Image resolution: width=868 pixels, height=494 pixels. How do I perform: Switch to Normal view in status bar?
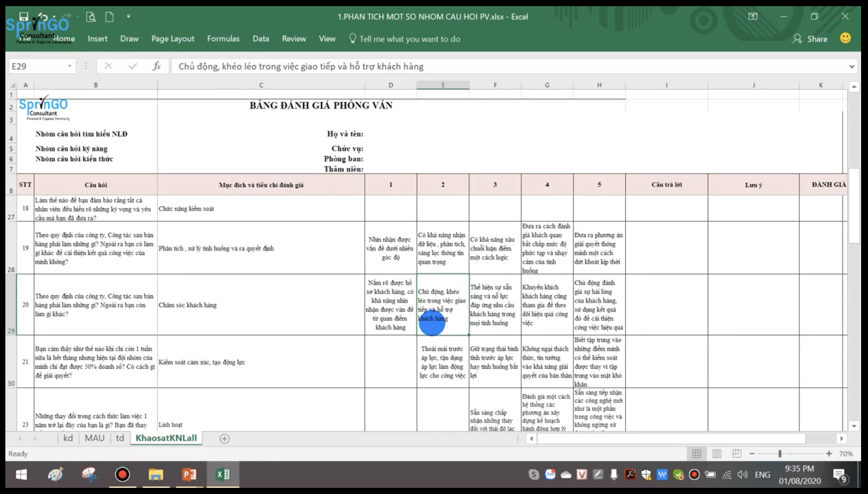[697, 454]
